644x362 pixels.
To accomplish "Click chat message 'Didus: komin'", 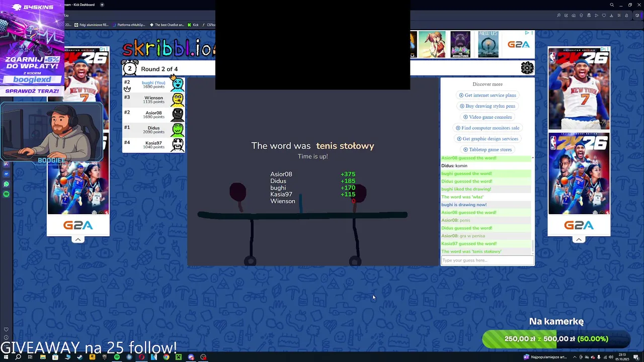I will 454,165.
